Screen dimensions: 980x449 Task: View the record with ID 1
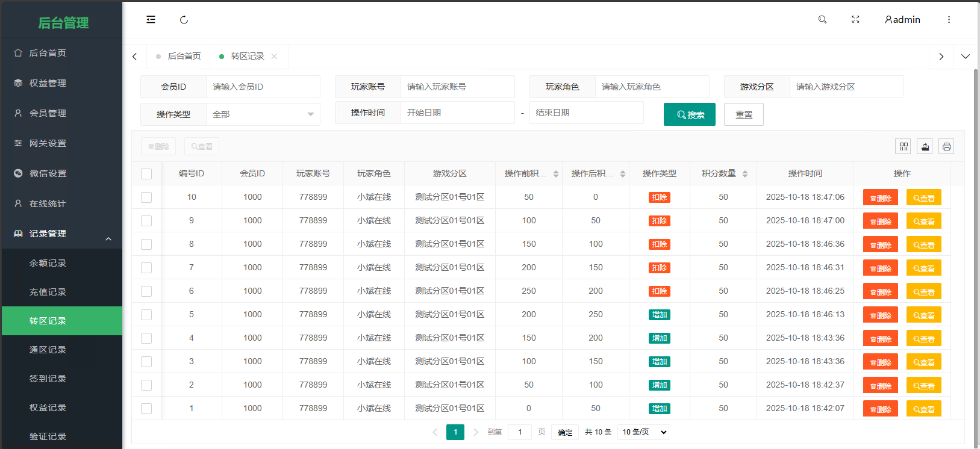click(924, 409)
